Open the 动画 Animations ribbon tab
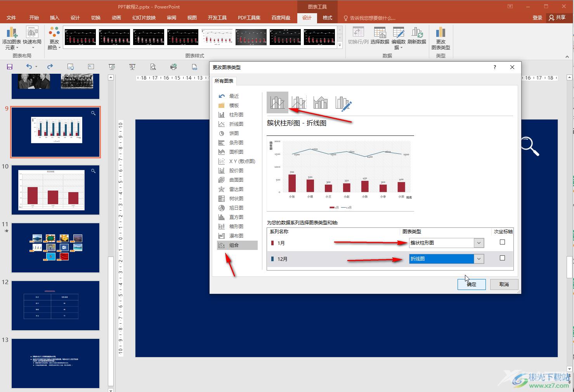574x392 pixels. 116,17
